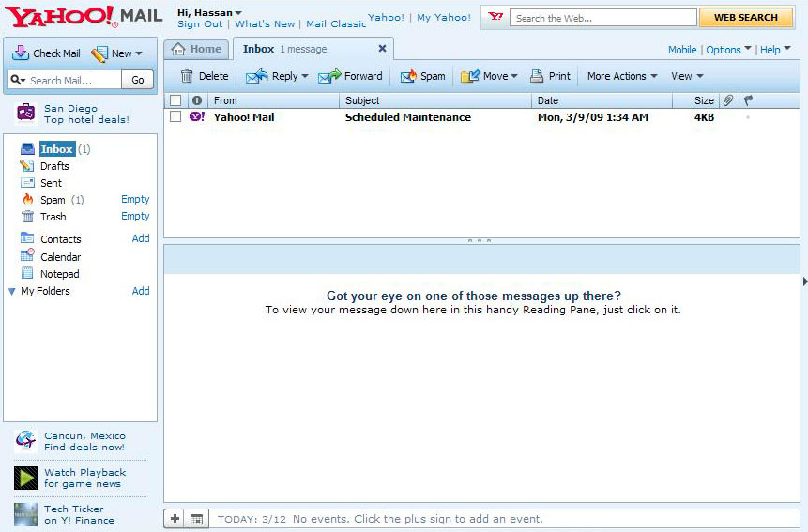Click the Sent folder icon
The image size is (808, 532).
click(27, 183)
